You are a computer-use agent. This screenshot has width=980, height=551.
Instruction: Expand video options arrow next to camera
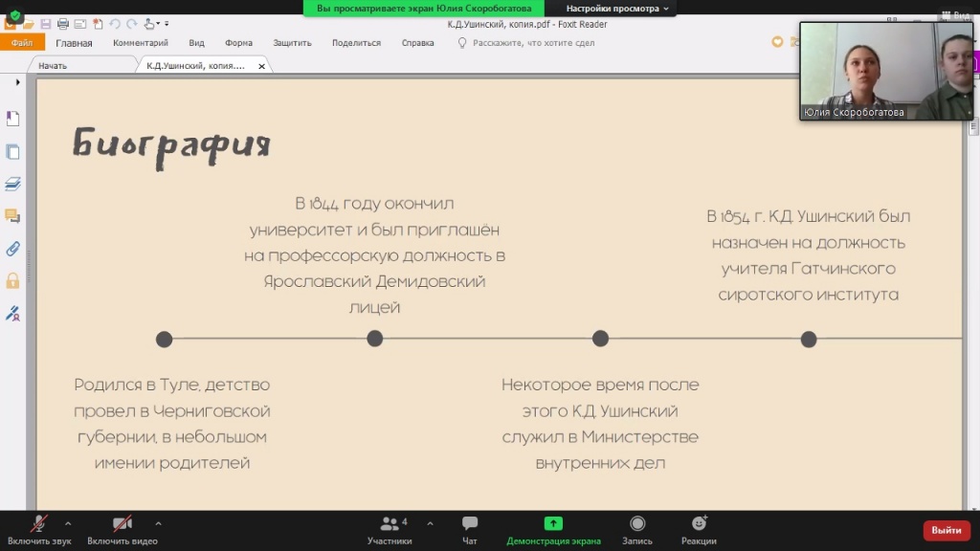tap(158, 523)
